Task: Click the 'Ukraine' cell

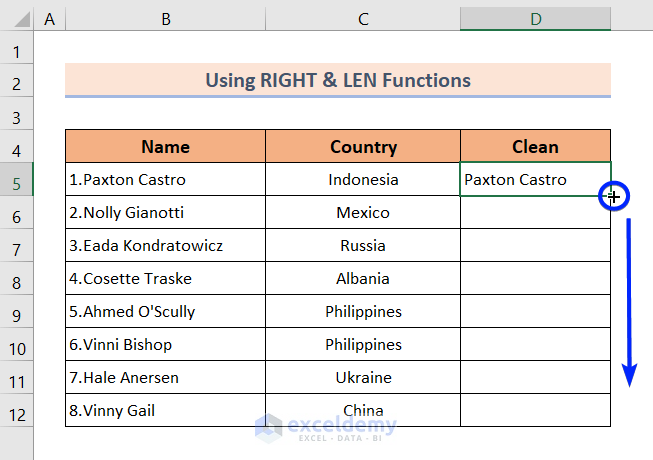Action: (x=363, y=377)
